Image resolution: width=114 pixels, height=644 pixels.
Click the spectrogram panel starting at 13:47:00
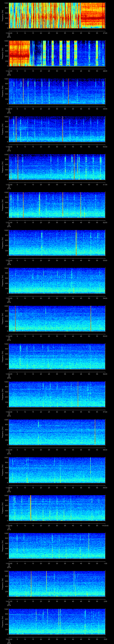(57, 53)
